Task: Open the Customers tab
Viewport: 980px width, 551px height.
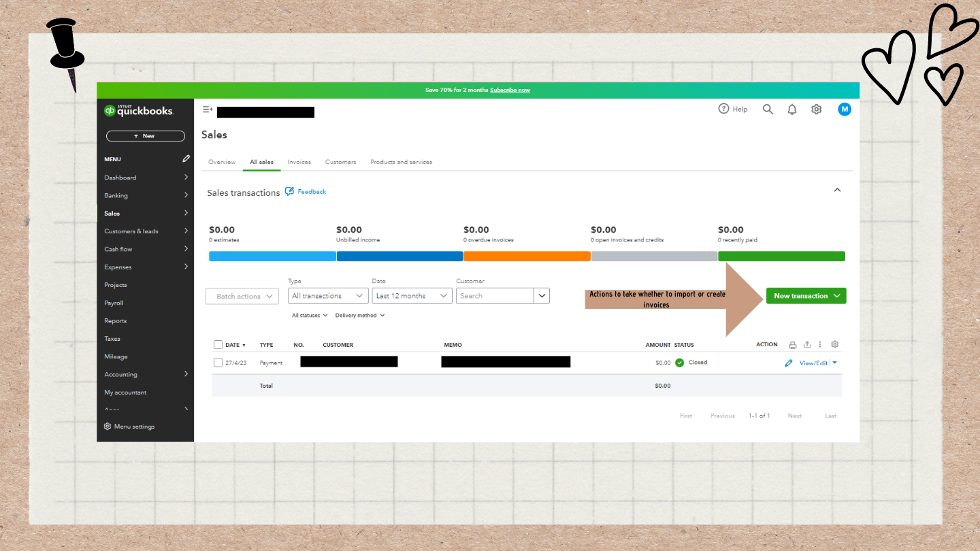Action: tap(340, 162)
